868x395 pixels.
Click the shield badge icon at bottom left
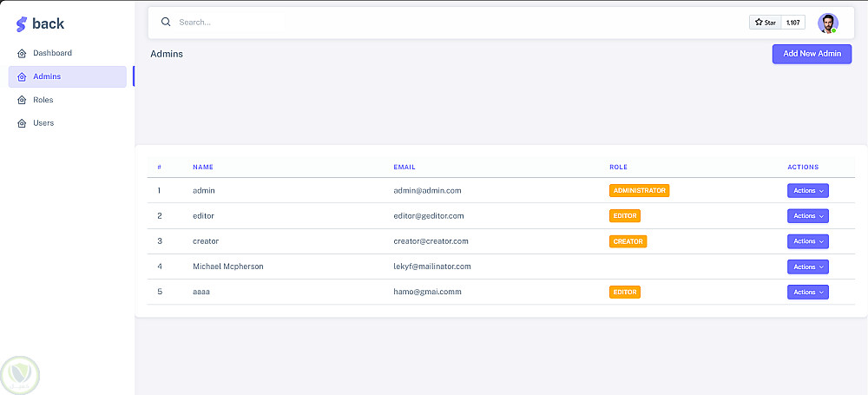pos(20,375)
